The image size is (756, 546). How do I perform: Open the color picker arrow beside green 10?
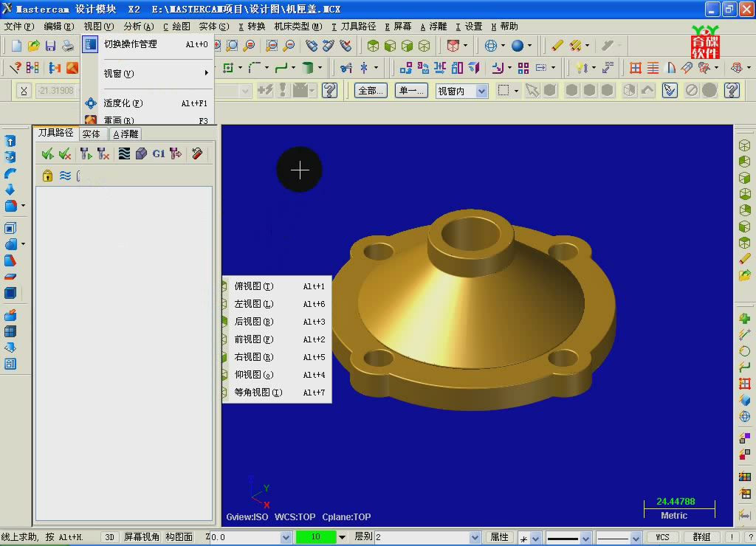[x=342, y=537]
